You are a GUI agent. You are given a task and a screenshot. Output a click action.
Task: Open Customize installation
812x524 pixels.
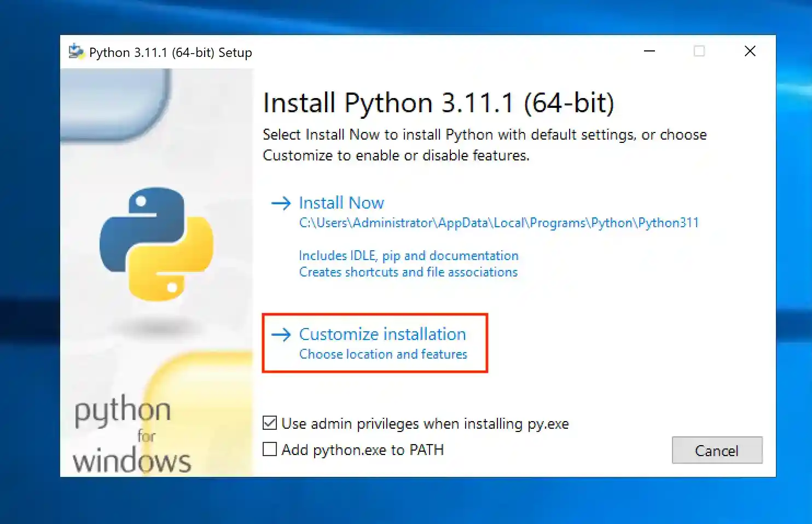click(382, 334)
